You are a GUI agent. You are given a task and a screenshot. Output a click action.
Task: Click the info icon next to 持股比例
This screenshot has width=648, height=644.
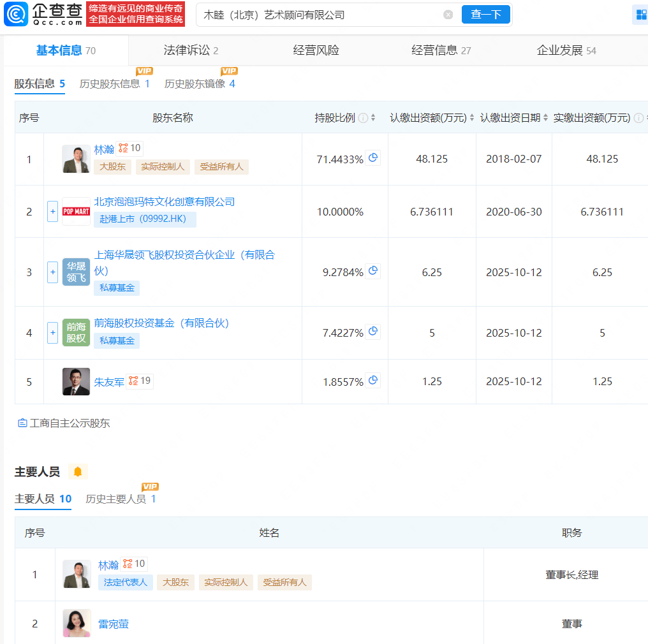point(363,118)
